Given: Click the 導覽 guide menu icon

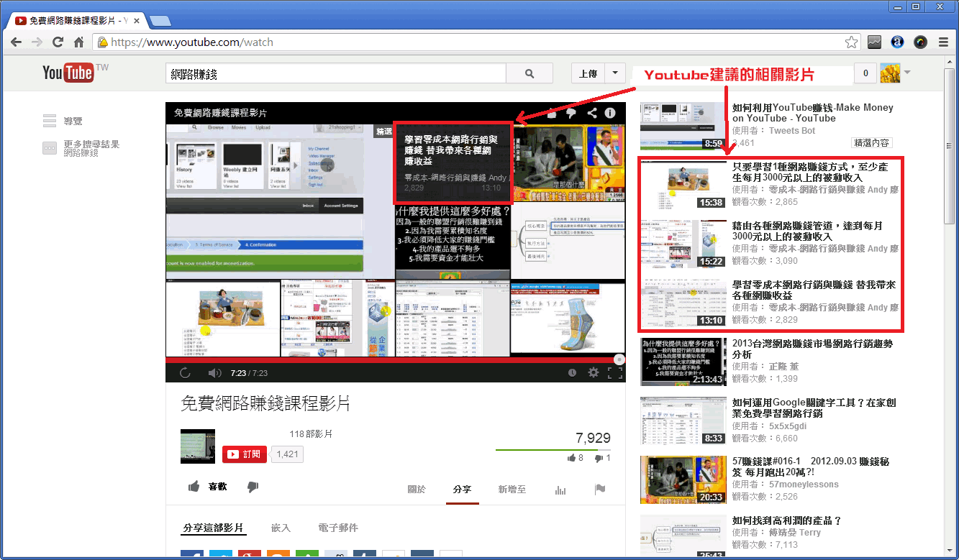Looking at the screenshot, I should click(x=49, y=121).
